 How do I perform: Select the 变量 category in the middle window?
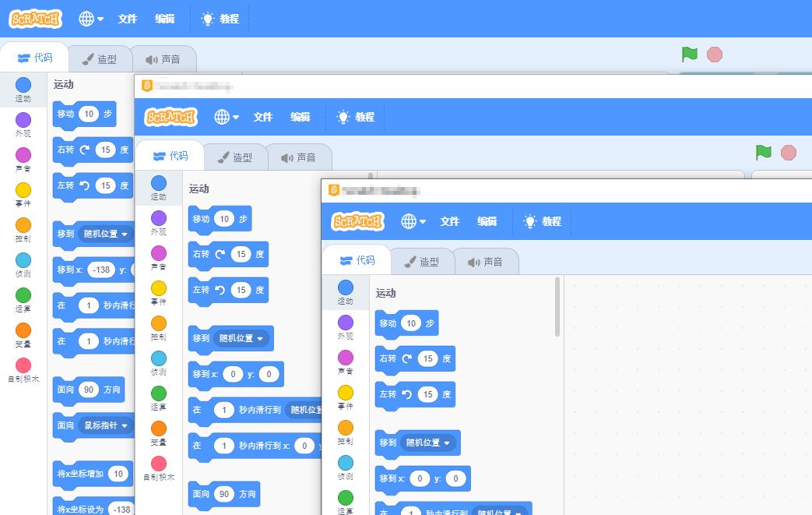click(x=159, y=434)
